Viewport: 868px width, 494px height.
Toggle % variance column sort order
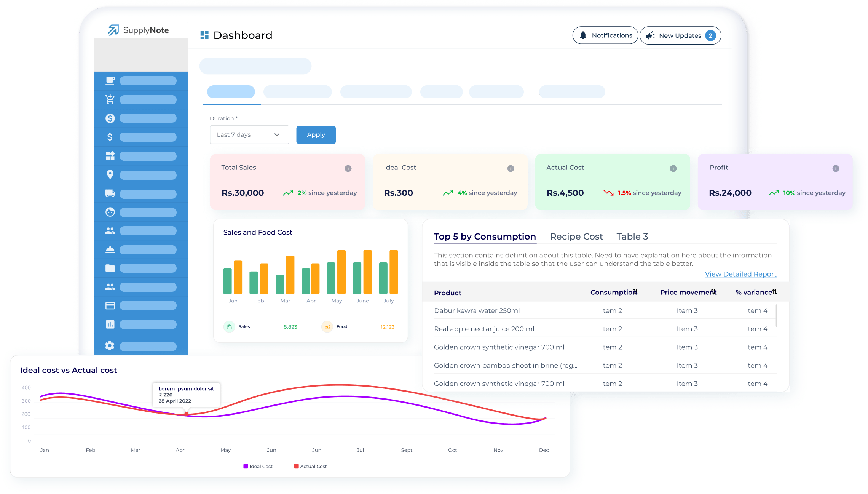pyautogui.click(x=774, y=291)
